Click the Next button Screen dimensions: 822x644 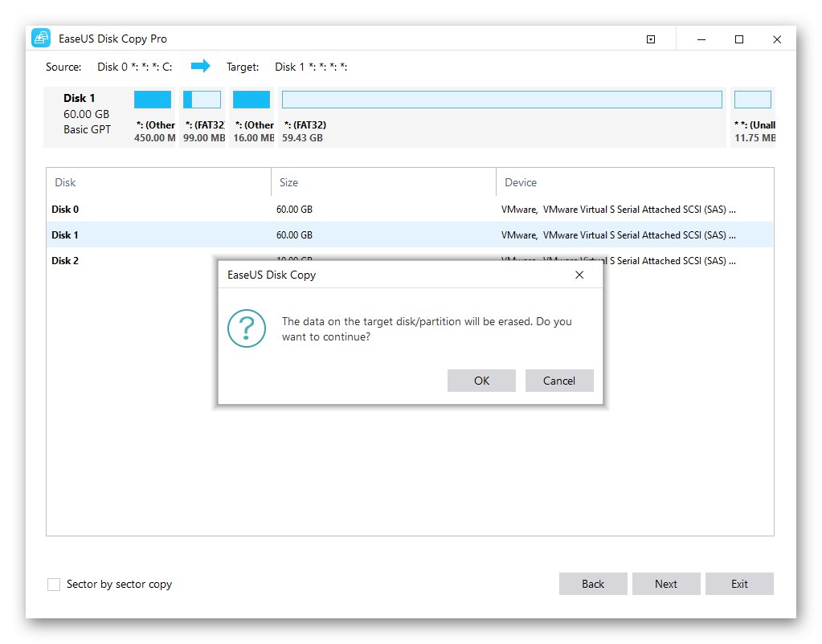[x=666, y=584]
